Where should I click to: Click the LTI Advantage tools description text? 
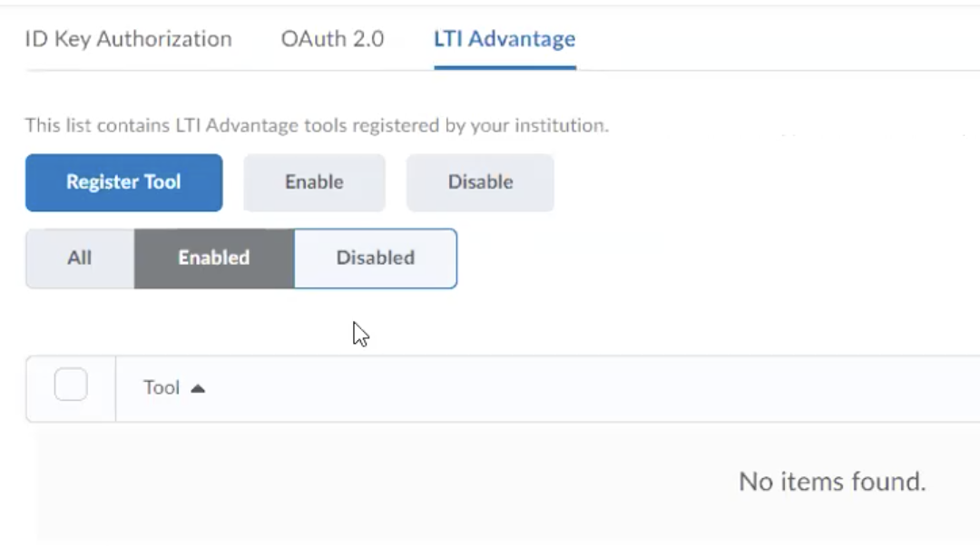point(316,125)
